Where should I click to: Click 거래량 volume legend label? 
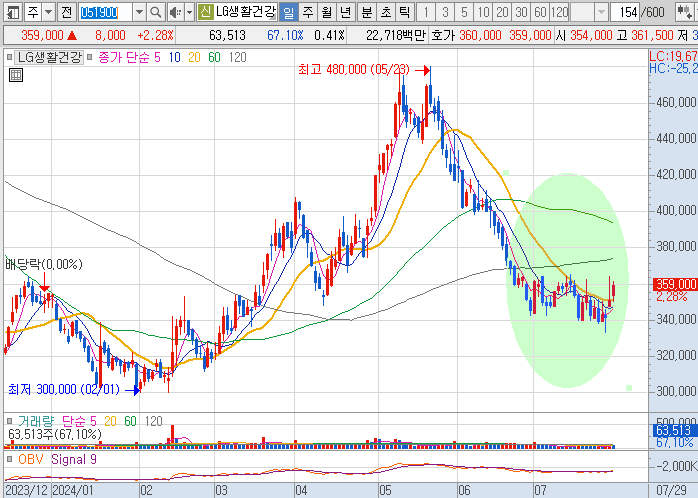pos(36,421)
